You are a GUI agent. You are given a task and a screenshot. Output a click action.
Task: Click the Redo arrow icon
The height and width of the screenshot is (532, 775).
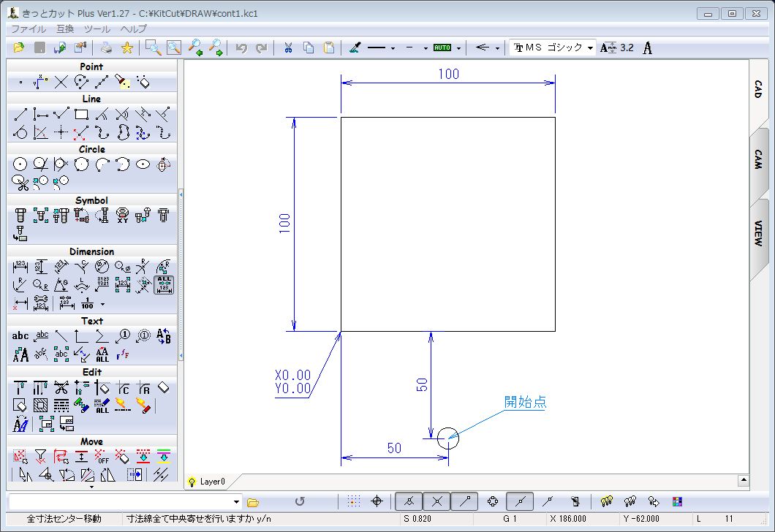pos(262,48)
